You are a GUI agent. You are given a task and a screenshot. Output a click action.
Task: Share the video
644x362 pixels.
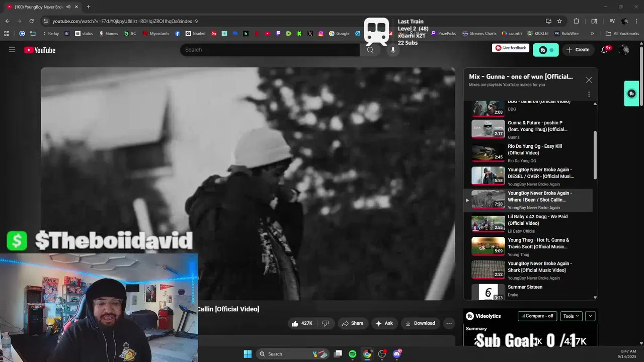tap(352, 323)
